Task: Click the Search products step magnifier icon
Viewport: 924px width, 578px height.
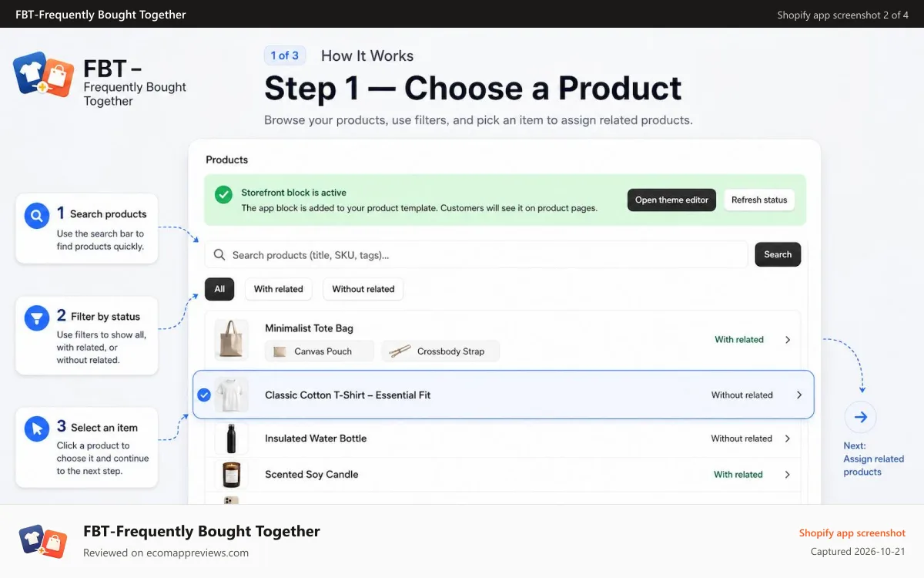Action: coord(36,217)
